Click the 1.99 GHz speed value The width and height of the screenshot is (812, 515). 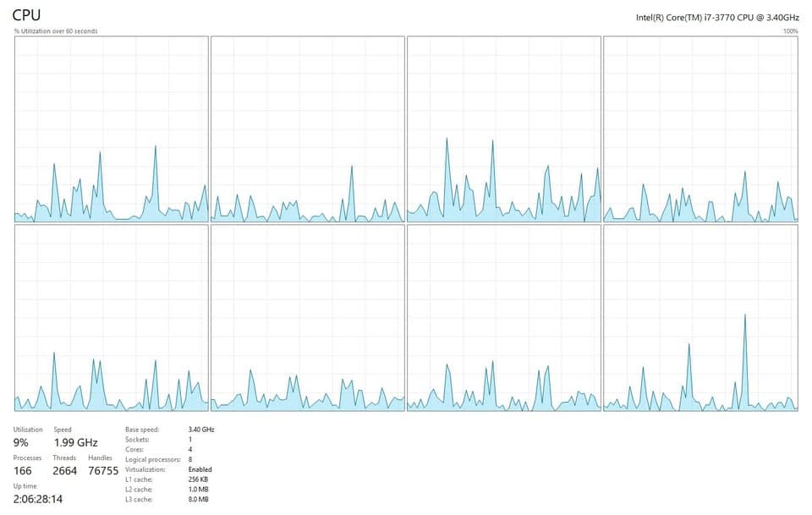click(x=75, y=442)
